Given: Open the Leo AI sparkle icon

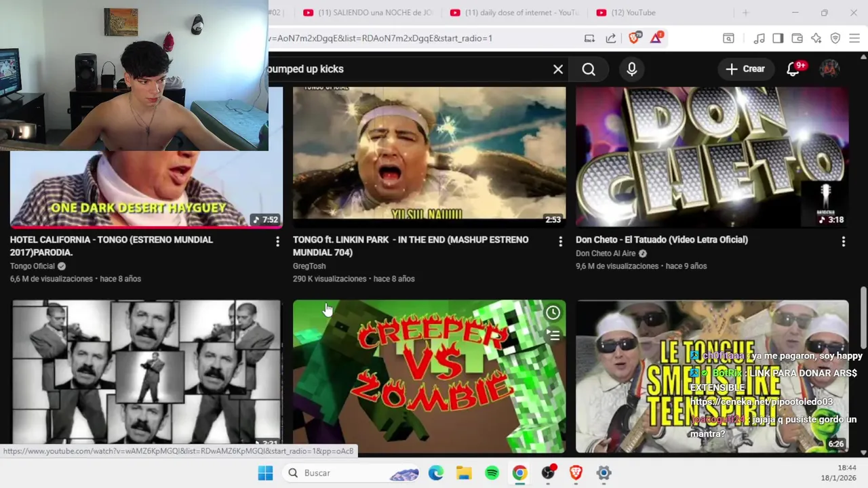Looking at the screenshot, I should coord(816,39).
